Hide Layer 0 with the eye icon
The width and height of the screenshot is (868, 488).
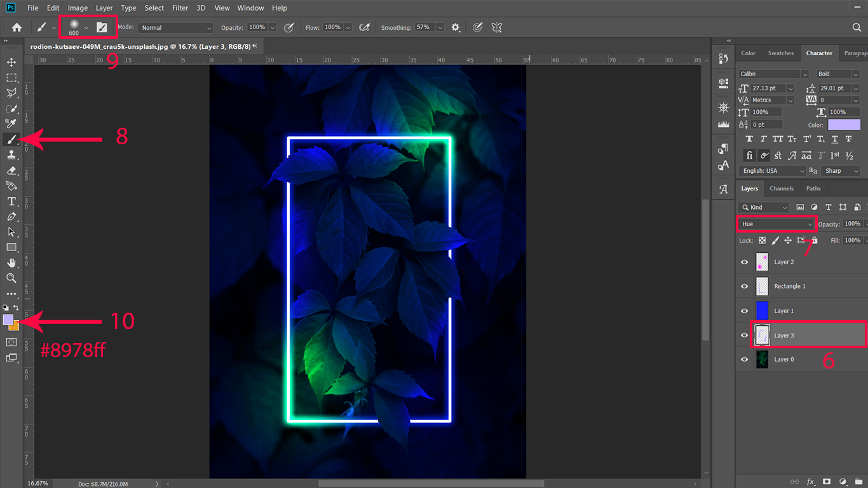click(x=744, y=360)
